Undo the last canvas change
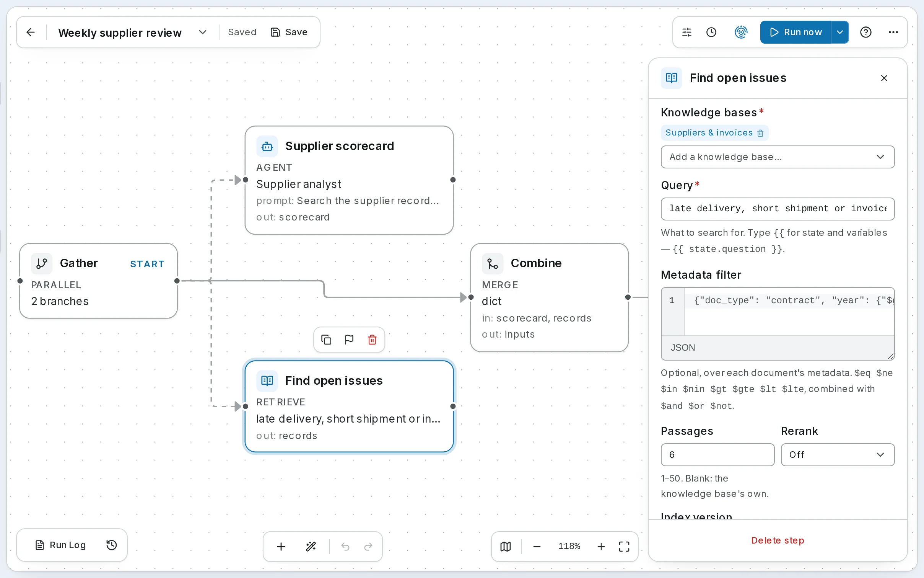 [345, 547]
